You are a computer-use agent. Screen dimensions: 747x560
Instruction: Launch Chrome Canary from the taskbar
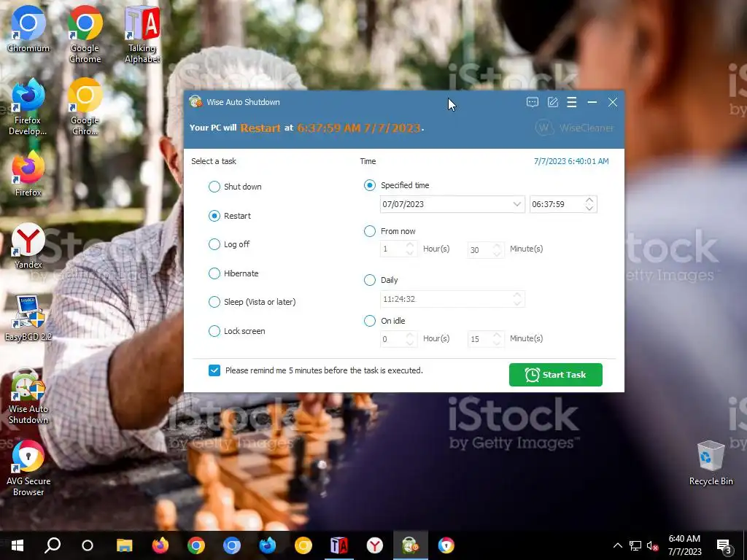pos(303,545)
